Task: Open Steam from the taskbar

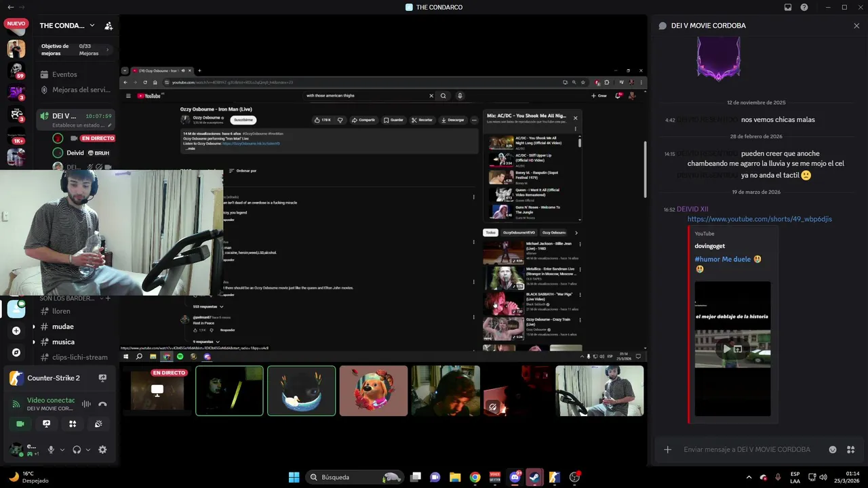Action: tap(534, 477)
